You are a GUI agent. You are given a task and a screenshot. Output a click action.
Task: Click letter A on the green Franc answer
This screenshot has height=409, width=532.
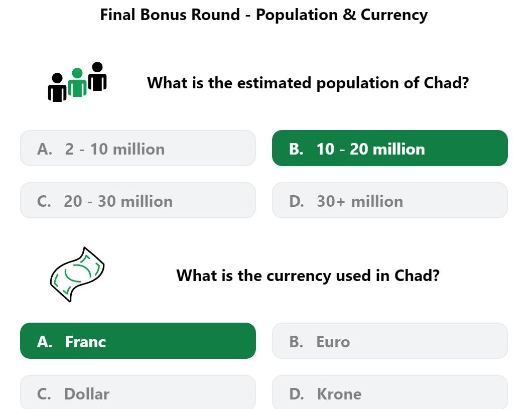pyautogui.click(x=45, y=342)
